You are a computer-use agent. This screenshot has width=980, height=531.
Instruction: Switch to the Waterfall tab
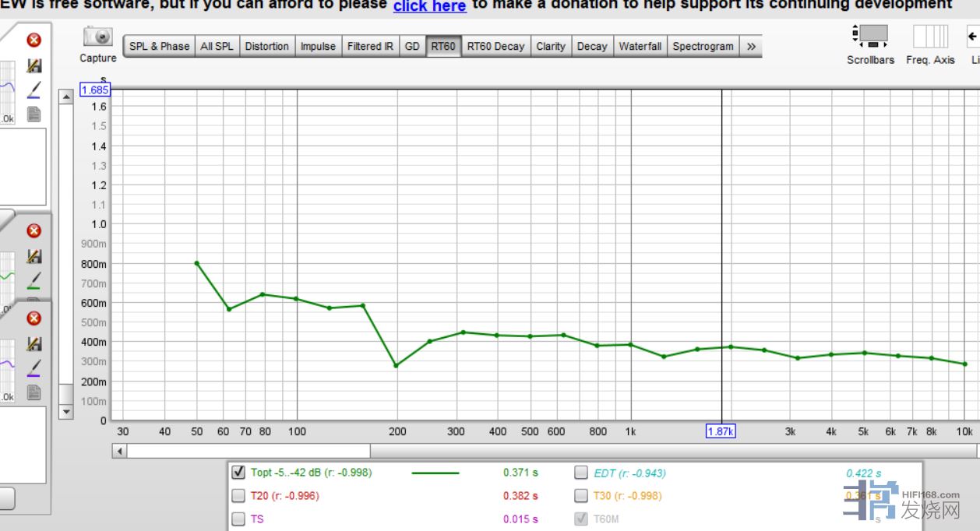tap(640, 46)
